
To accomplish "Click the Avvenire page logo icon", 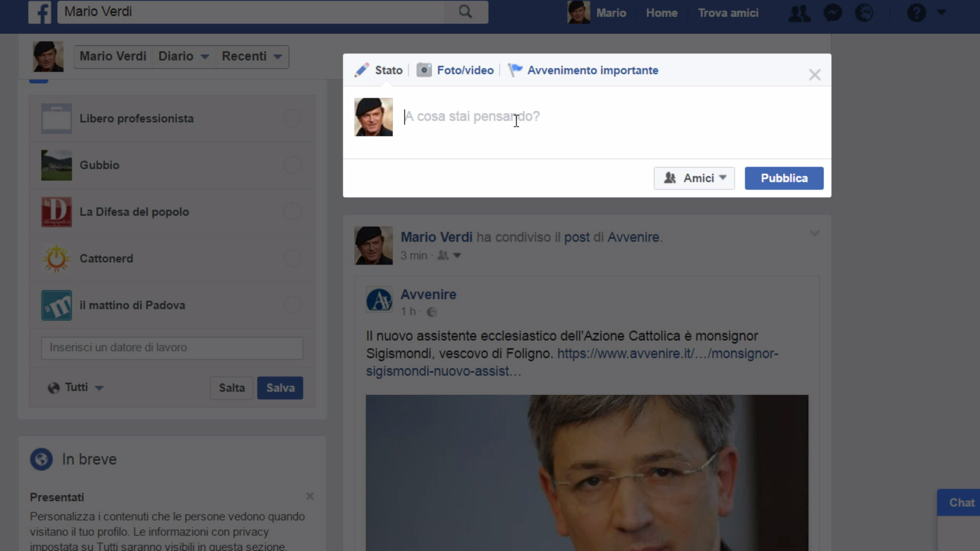I will [x=379, y=300].
